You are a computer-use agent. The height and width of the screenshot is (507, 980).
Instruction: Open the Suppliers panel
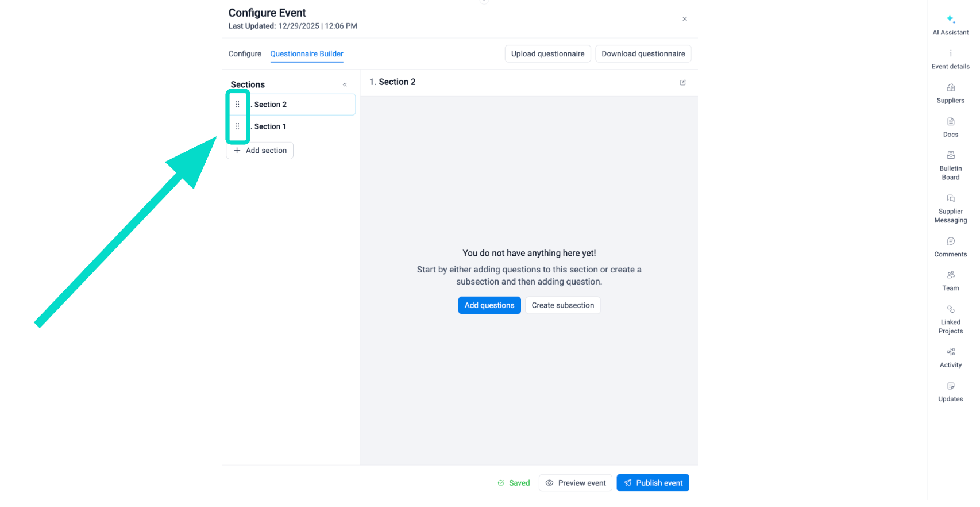950,93
